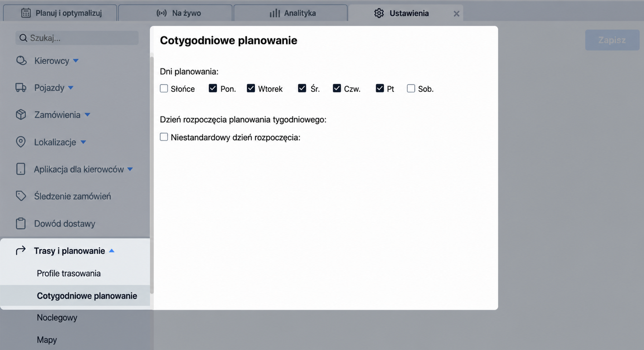The image size is (644, 350).
Task: Expand the Kierowcy section arrow
Action: click(76, 61)
